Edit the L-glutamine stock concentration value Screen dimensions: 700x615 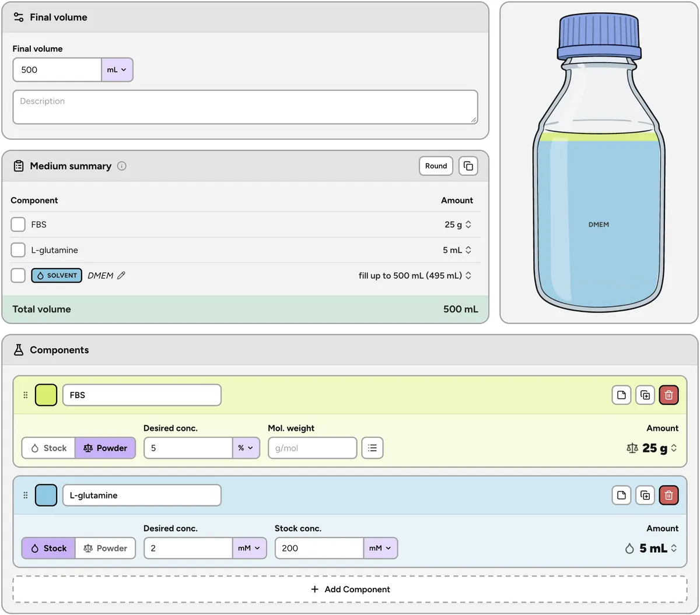320,549
